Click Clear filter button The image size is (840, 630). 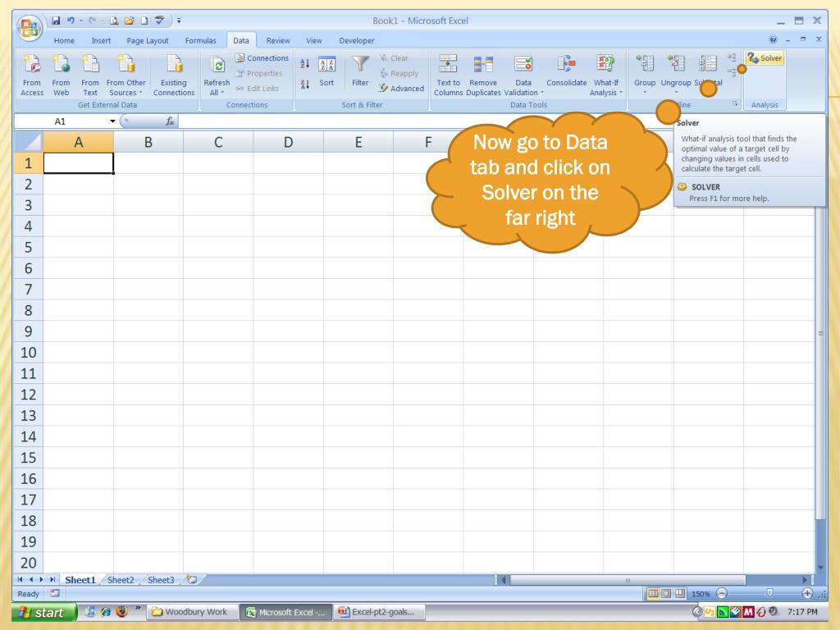(x=395, y=58)
